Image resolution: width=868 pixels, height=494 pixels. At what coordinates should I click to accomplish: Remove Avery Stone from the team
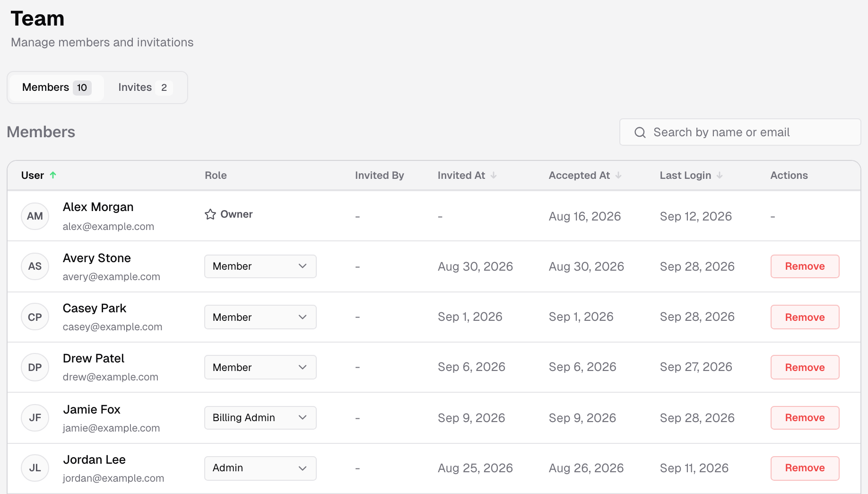[805, 266]
